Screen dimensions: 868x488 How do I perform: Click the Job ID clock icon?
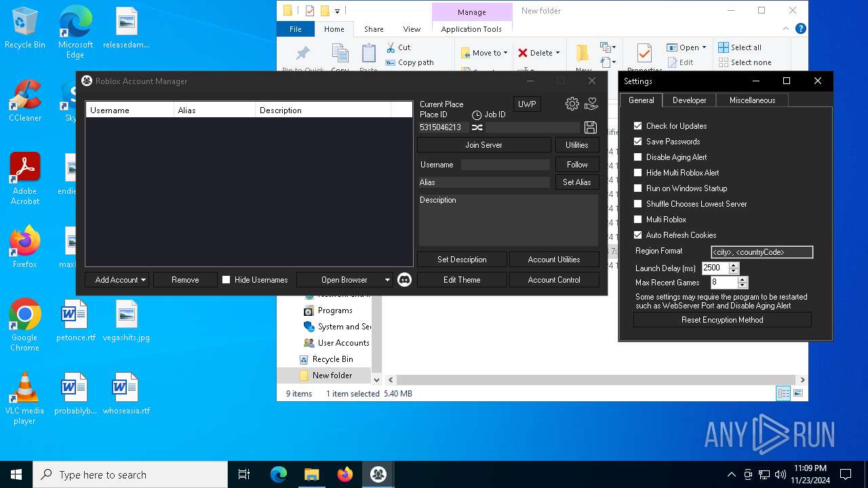pos(477,115)
